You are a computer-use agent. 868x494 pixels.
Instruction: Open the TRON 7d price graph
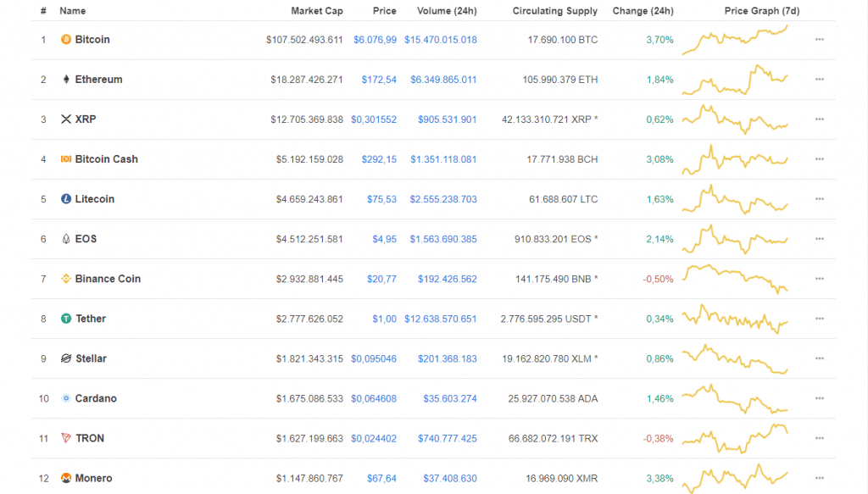[735, 437]
